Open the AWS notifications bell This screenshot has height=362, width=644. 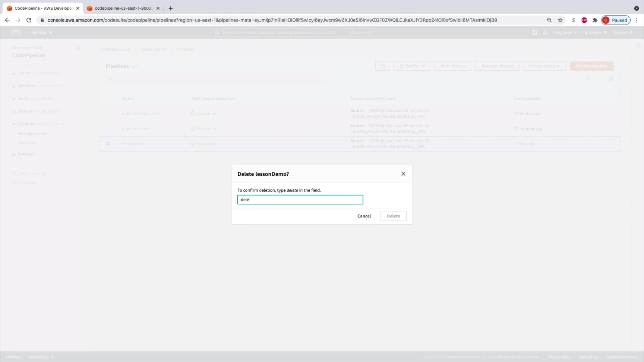(545, 32)
